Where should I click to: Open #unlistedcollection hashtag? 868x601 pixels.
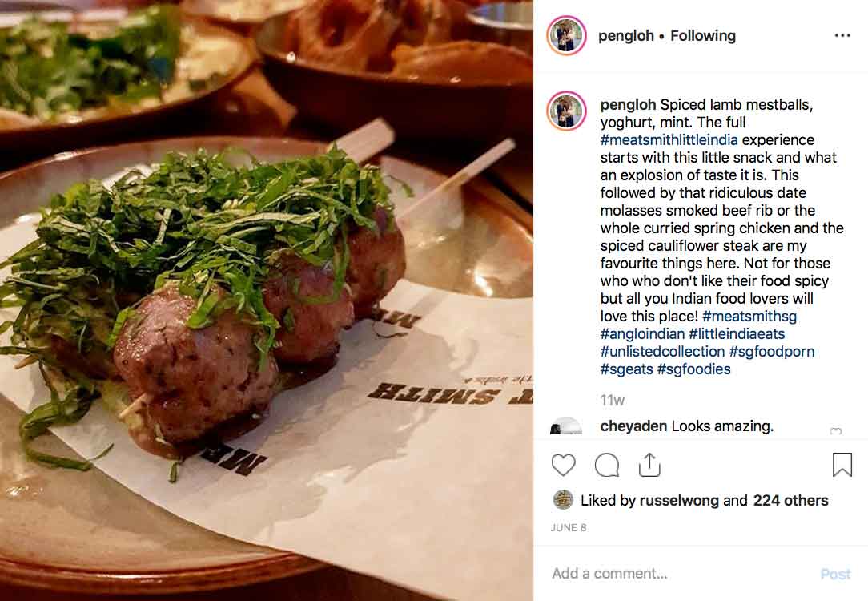pyautogui.click(x=662, y=351)
